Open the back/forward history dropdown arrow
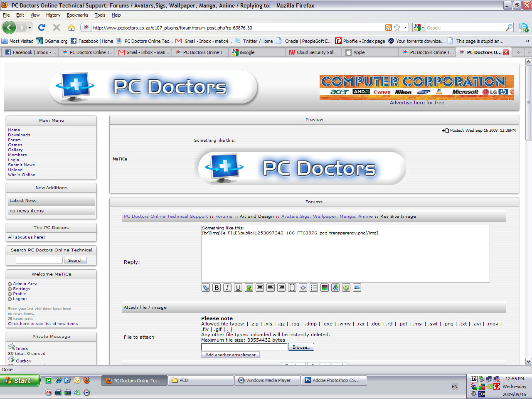This screenshot has width=532, height=399. pos(30,28)
